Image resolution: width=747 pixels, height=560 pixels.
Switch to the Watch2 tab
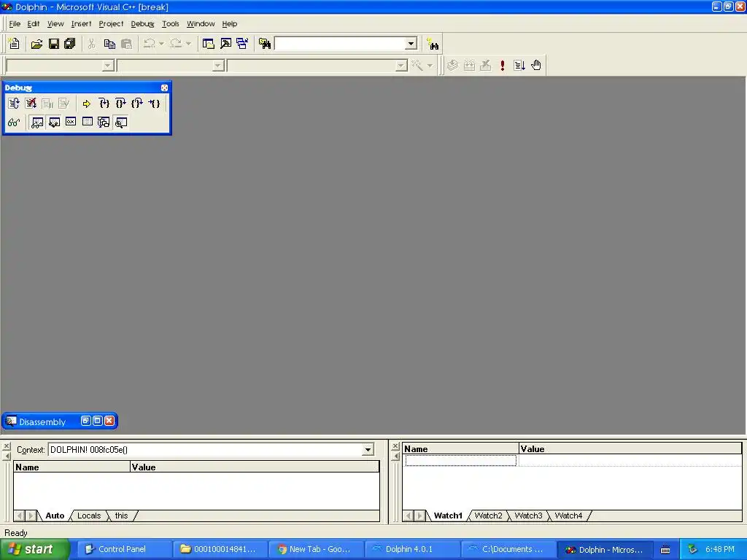[x=488, y=516]
